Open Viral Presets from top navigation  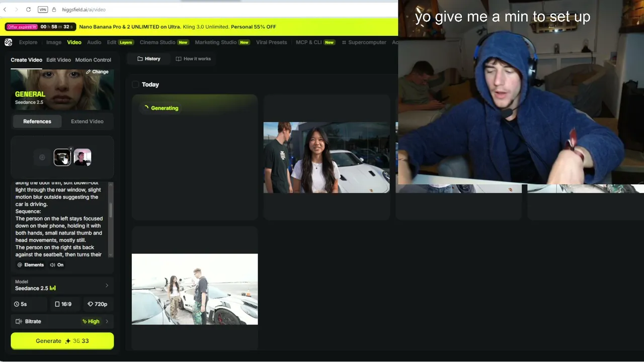point(271,42)
